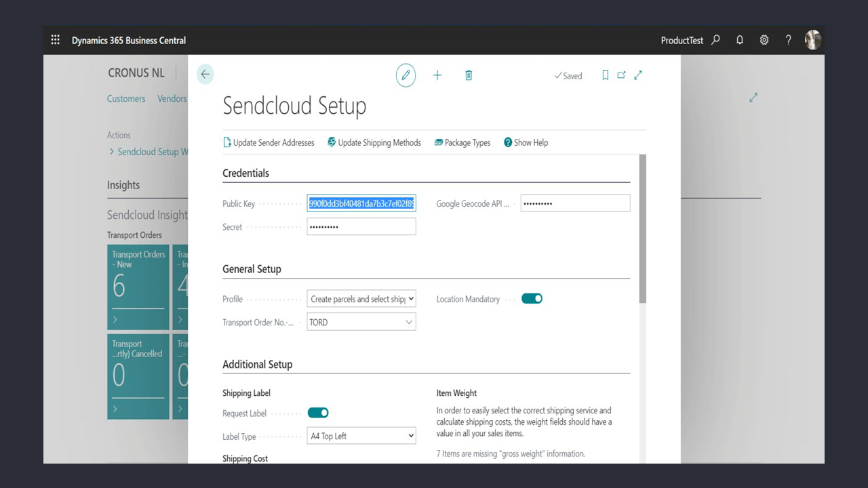
Task: Click the Secret password field
Action: pyautogui.click(x=361, y=226)
